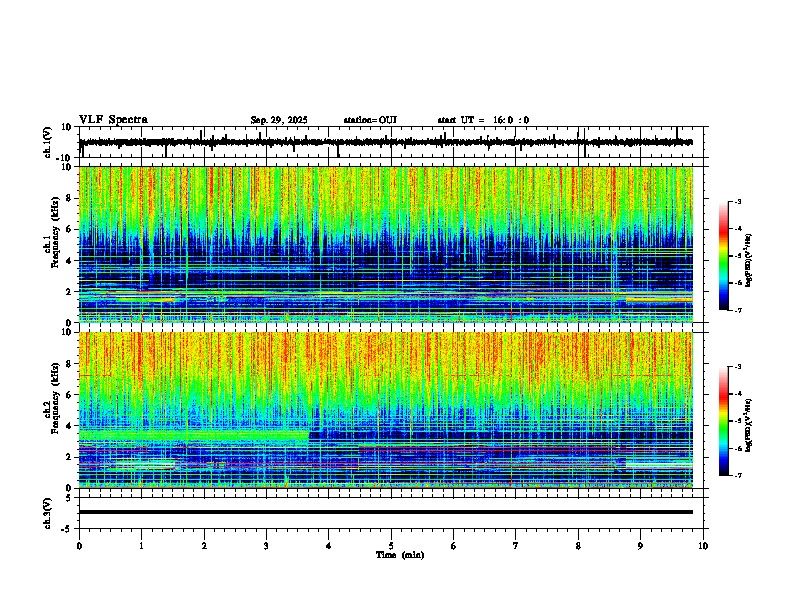The image size is (792, 612).
Task: Click the ch.1 voltage waveform trace panel
Action: (x=393, y=142)
